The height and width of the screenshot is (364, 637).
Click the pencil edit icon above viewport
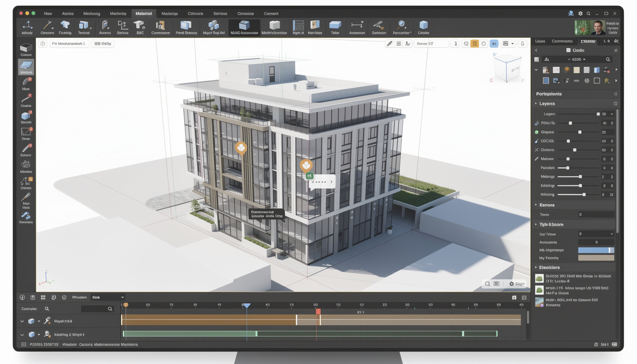click(x=390, y=44)
